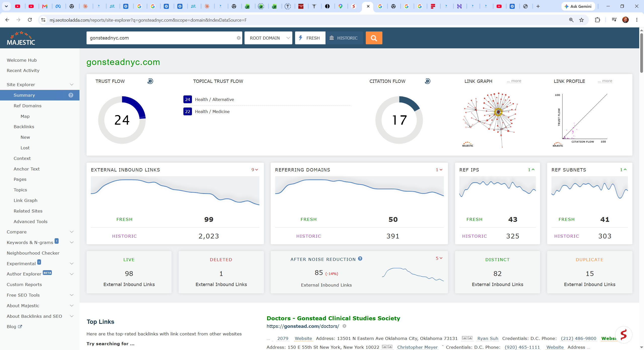
Task: Click After Noise Reduction help icon
Action: (360, 259)
